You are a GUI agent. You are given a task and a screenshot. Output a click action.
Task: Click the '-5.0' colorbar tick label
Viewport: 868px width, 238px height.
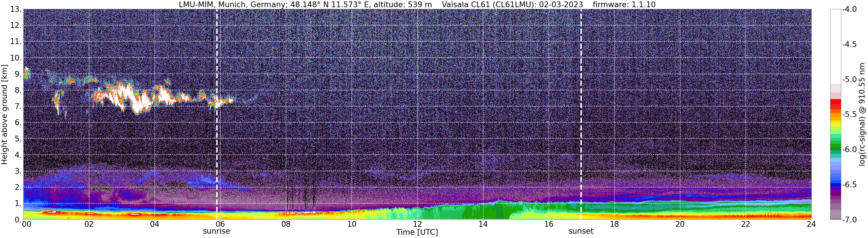850,79
